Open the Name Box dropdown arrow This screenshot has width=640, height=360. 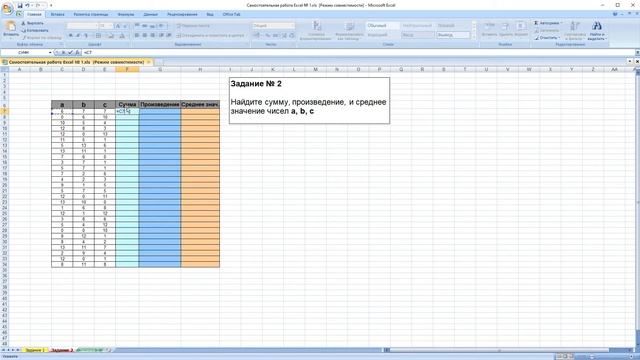coord(50,53)
